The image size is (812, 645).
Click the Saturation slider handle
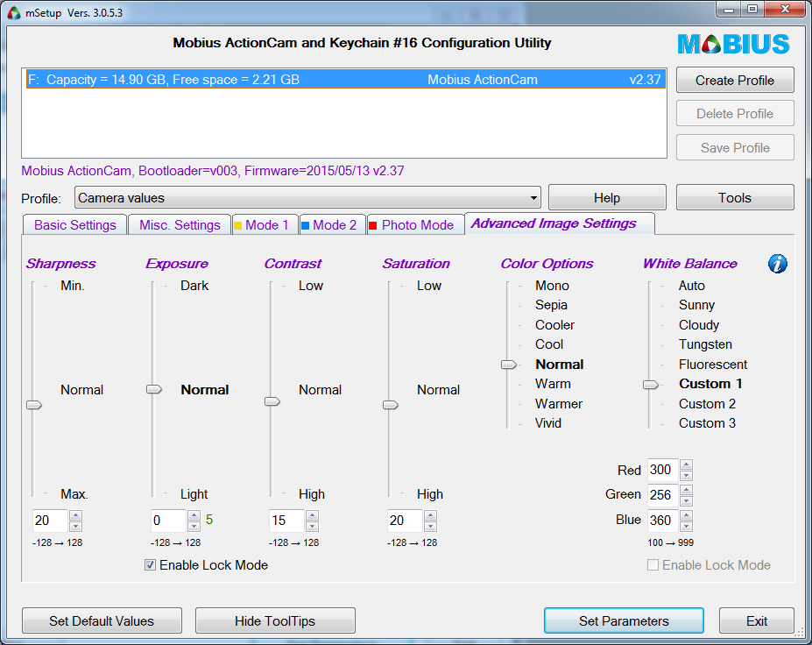point(391,405)
